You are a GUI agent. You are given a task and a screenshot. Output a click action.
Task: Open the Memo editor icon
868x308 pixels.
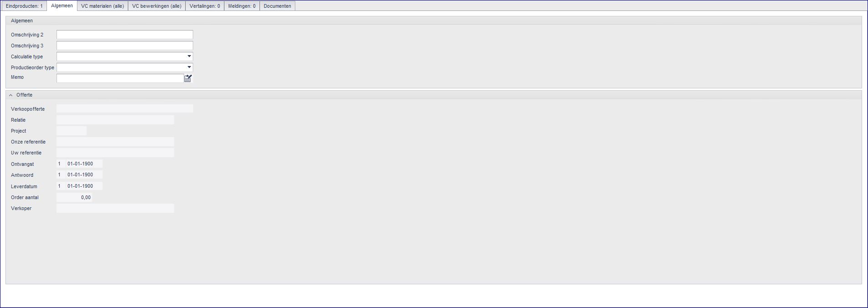188,78
